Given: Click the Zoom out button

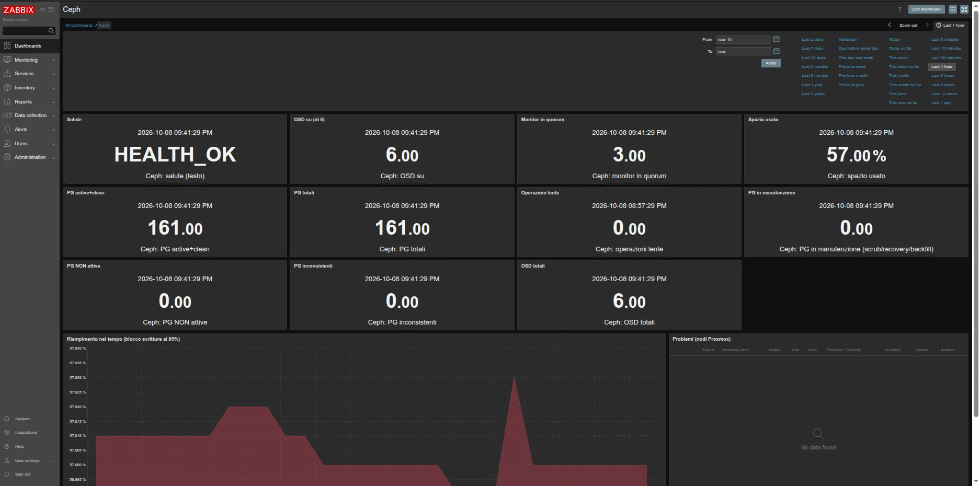Looking at the screenshot, I should (908, 25).
